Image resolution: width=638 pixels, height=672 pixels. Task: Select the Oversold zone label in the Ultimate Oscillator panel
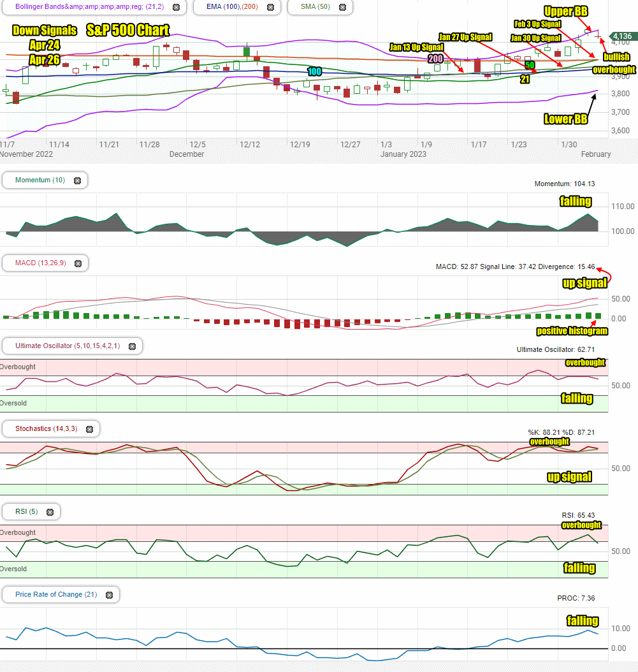tap(13, 404)
